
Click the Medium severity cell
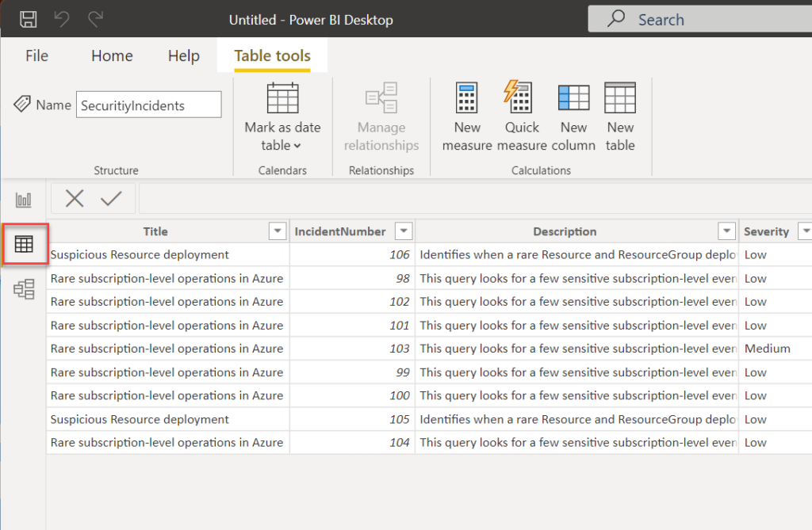pos(776,349)
